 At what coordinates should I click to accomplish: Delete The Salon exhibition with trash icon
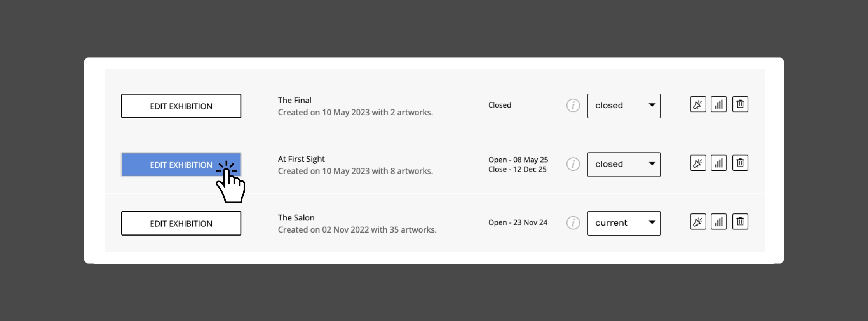(740, 222)
